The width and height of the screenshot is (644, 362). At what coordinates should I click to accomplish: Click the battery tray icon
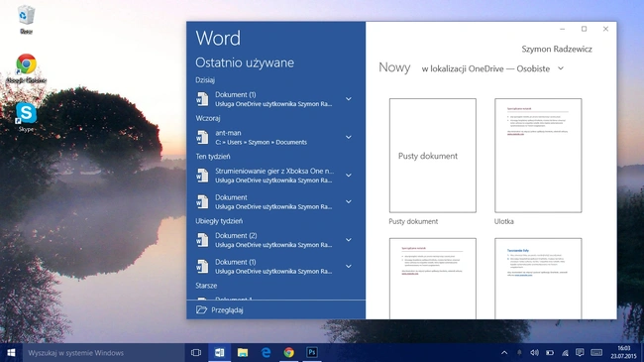coord(550,352)
